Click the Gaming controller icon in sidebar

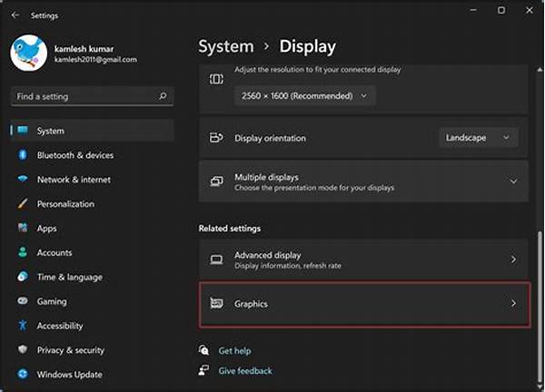tap(23, 301)
